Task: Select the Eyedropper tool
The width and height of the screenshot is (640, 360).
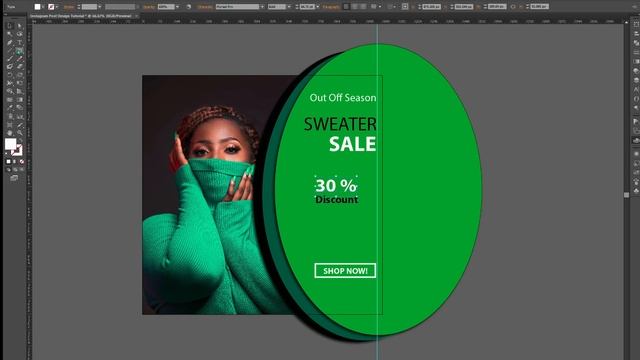Action: pyautogui.click(x=9, y=108)
